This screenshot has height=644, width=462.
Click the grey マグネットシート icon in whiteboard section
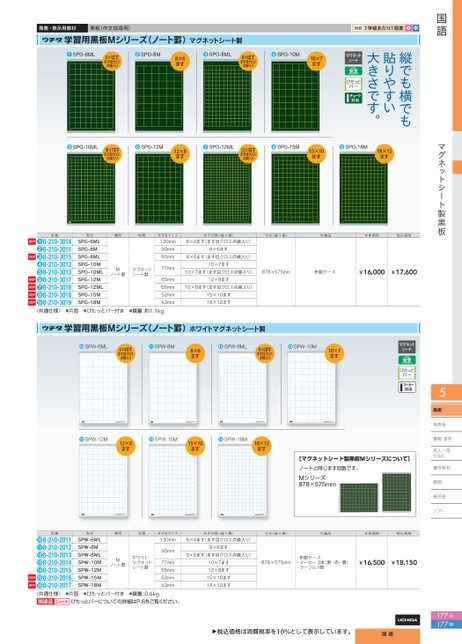click(407, 347)
